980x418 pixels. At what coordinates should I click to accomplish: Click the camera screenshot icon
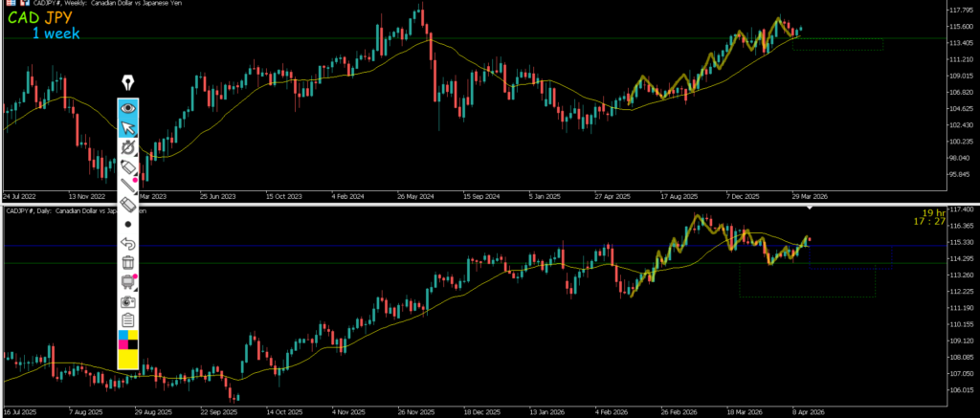point(127,300)
